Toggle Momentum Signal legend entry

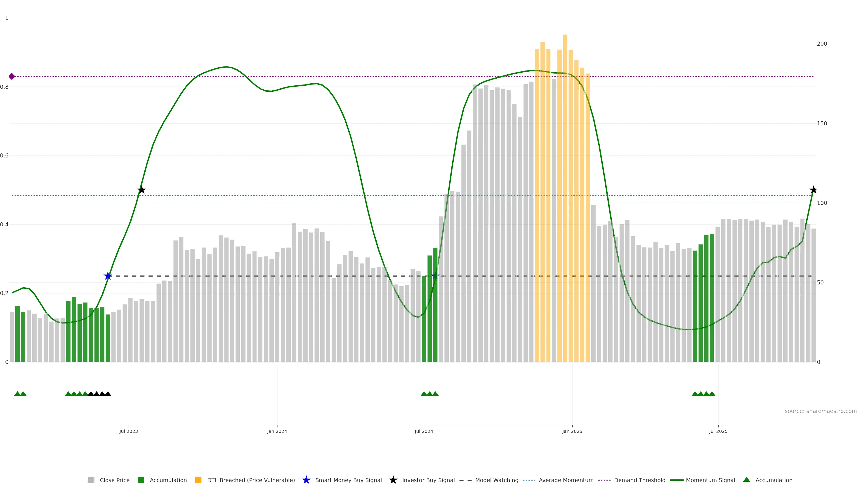(710, 480)
